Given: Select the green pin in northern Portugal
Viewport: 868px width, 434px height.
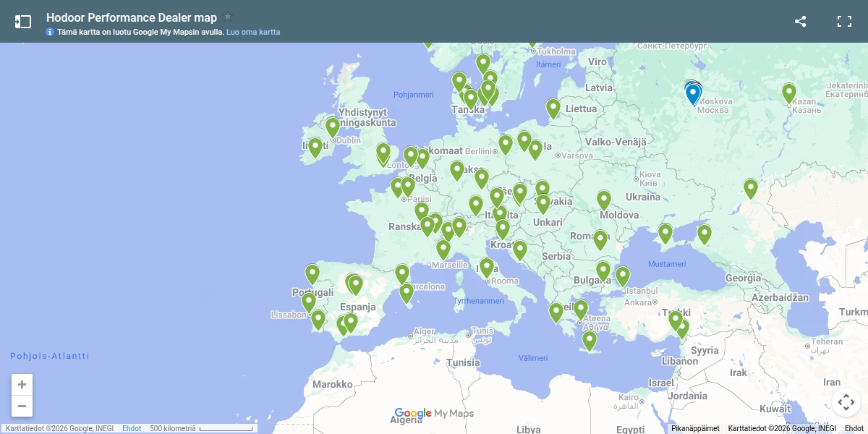Looking at the screenshot, I should click(x=312, y=275).
